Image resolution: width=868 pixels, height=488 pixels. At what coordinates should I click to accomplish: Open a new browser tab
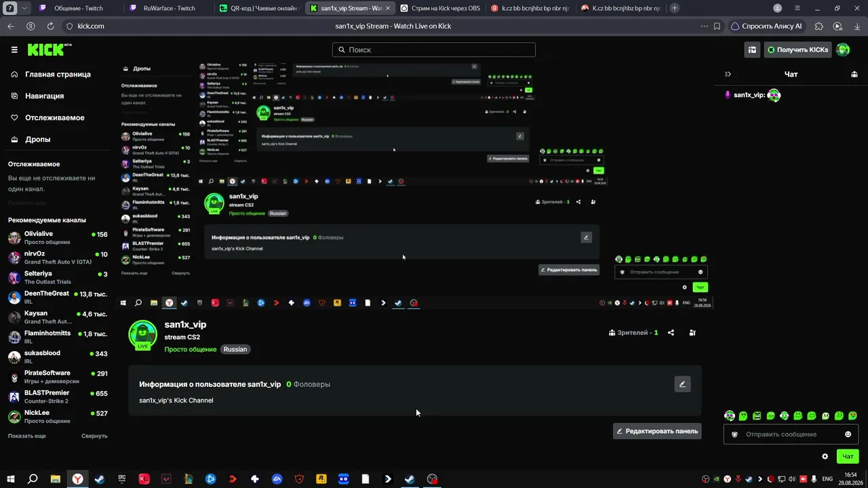pyautogui.click(x=675, y=8)
